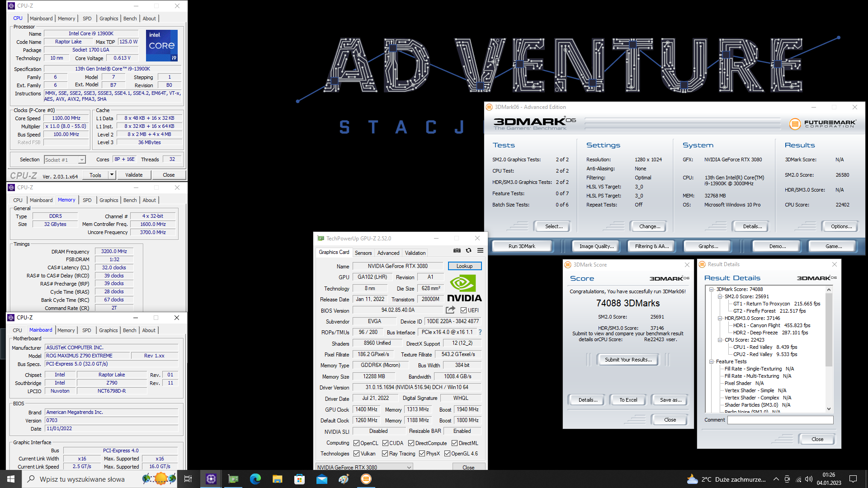
Task: Click the CPU-Z taskbar icon
Action: [x=211, y=479]
